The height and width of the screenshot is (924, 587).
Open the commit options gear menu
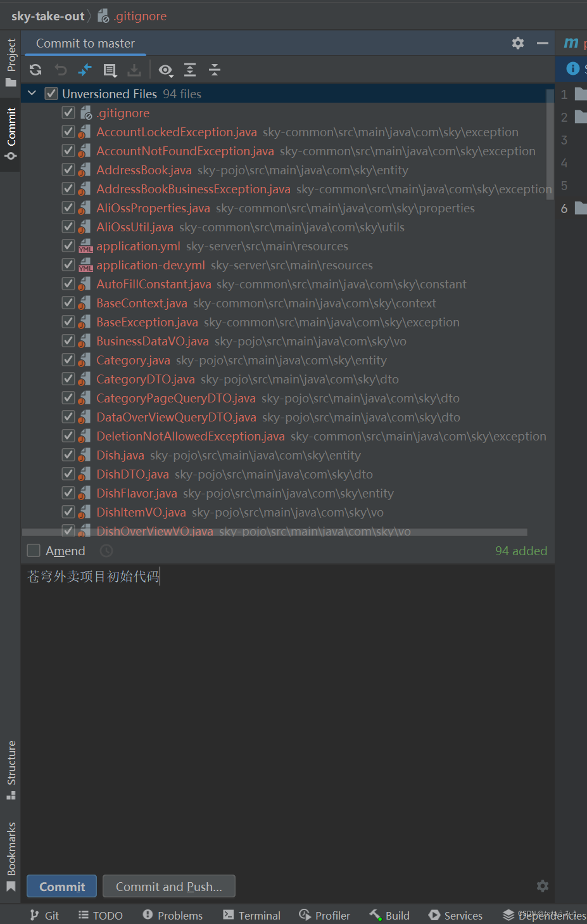tap(542, 886)
